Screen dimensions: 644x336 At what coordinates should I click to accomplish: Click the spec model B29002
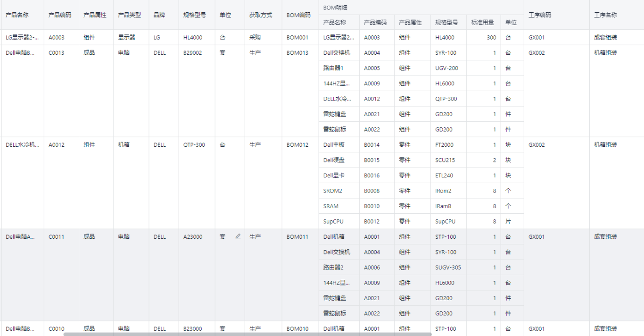193,53
